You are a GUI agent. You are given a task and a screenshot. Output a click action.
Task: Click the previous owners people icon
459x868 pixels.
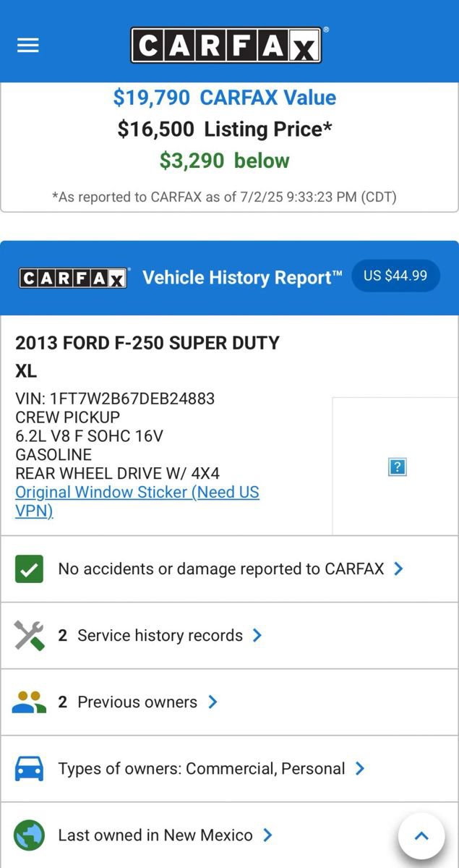click(30, 702)
